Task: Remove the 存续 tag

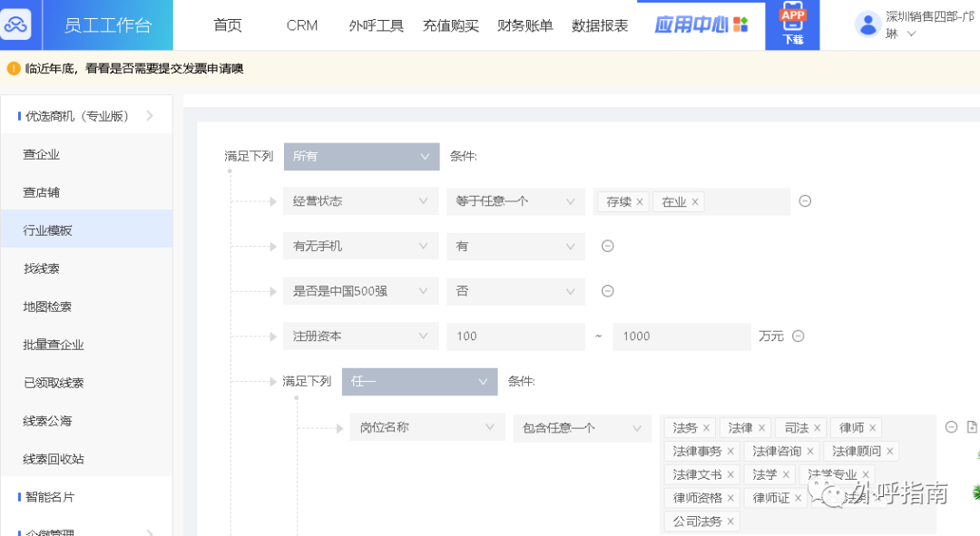Action: tap(640, 202)
